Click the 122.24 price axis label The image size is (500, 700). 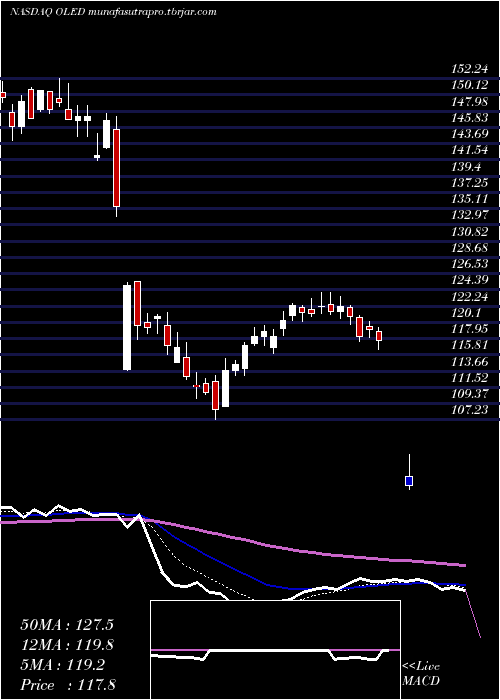469,296
